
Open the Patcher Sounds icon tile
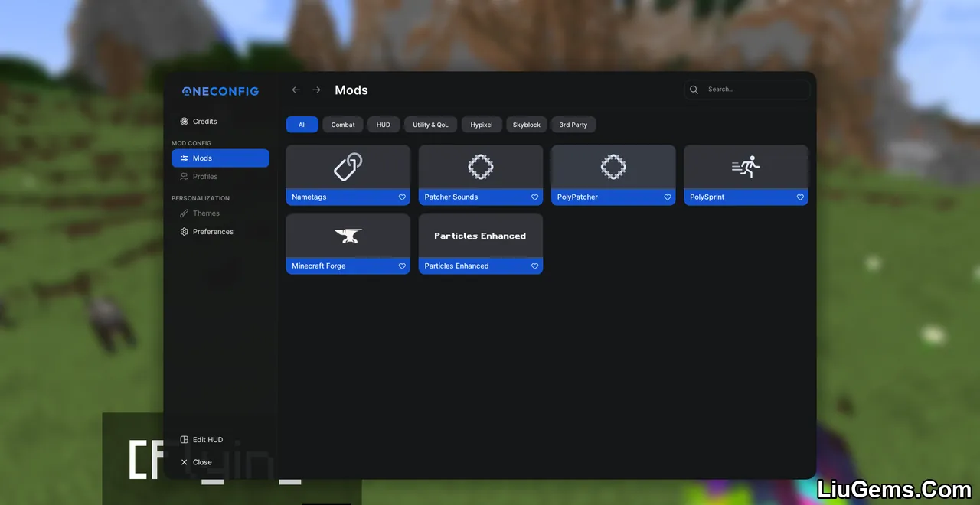click(x=481, y=167)
